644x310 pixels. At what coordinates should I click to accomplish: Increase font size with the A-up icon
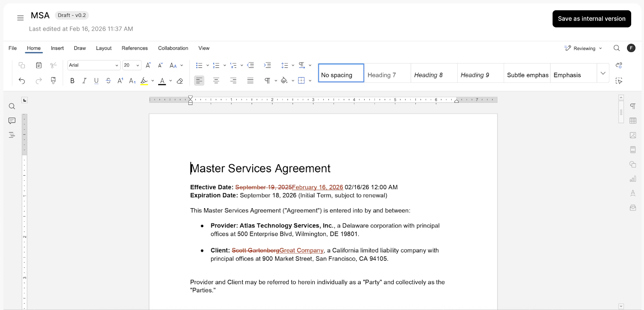click(x=148, y=65)
